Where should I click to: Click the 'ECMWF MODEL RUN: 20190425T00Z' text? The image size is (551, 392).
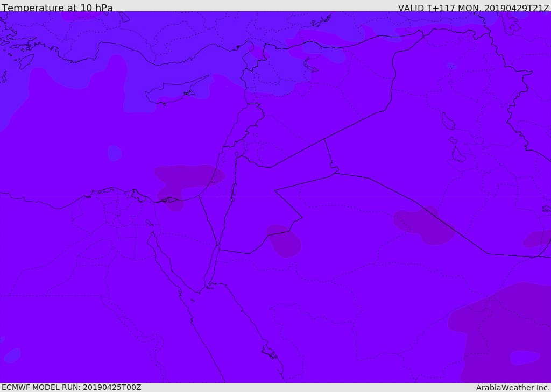coord(72,387)
